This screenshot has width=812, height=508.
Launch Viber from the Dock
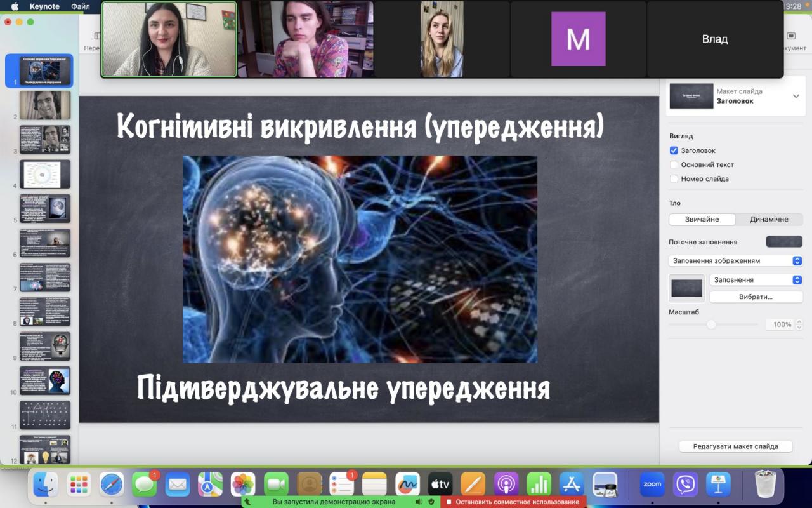[x=685, y=485]
